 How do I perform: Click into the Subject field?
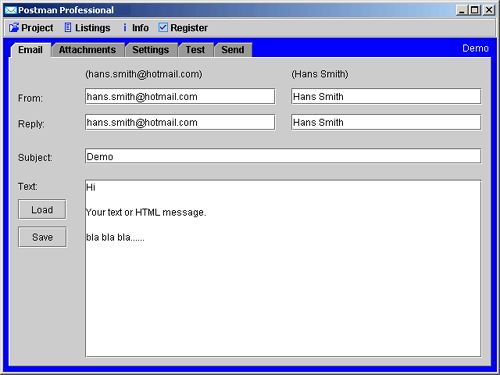tap(283, 156)
